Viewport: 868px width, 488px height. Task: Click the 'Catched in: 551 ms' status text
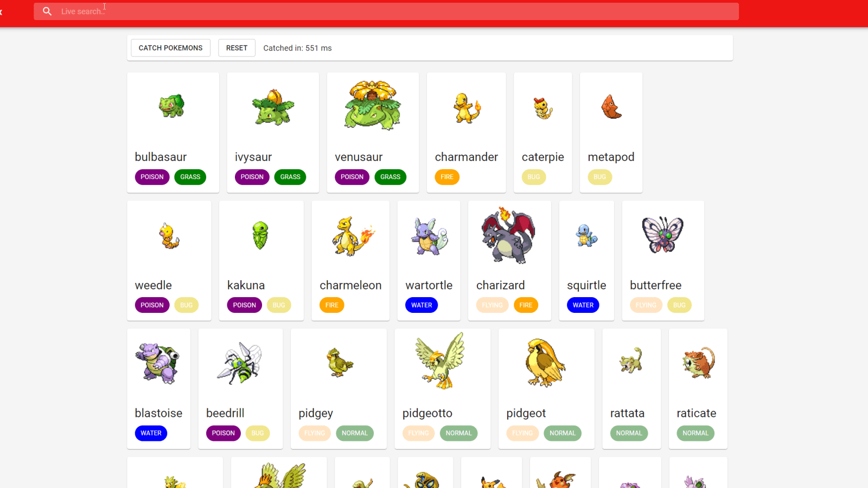click(297, 48)
